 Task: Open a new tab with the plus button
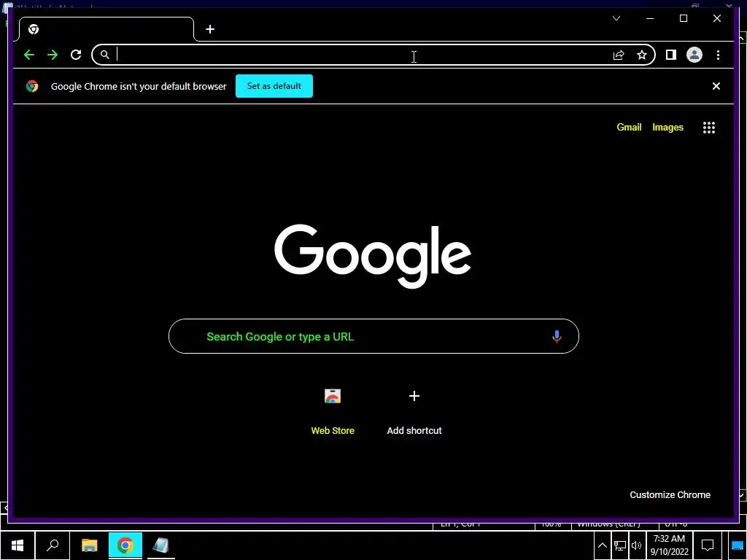tap(210, 29)
